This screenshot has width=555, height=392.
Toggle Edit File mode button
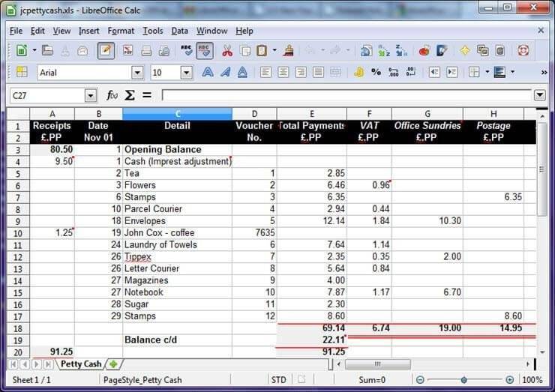(106, 51)
